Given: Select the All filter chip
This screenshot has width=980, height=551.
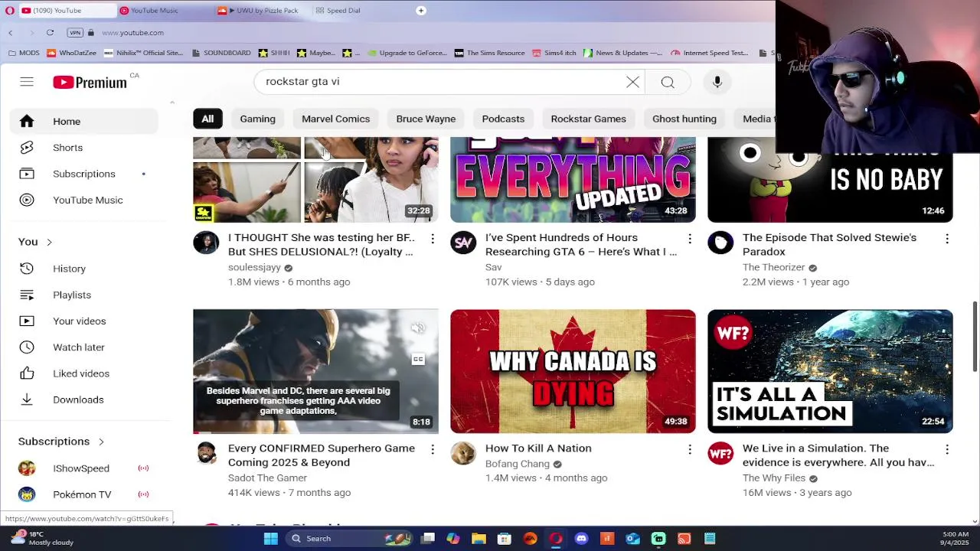Looking at the screenshot, I should pyautogui.click(x=207, y=119).
